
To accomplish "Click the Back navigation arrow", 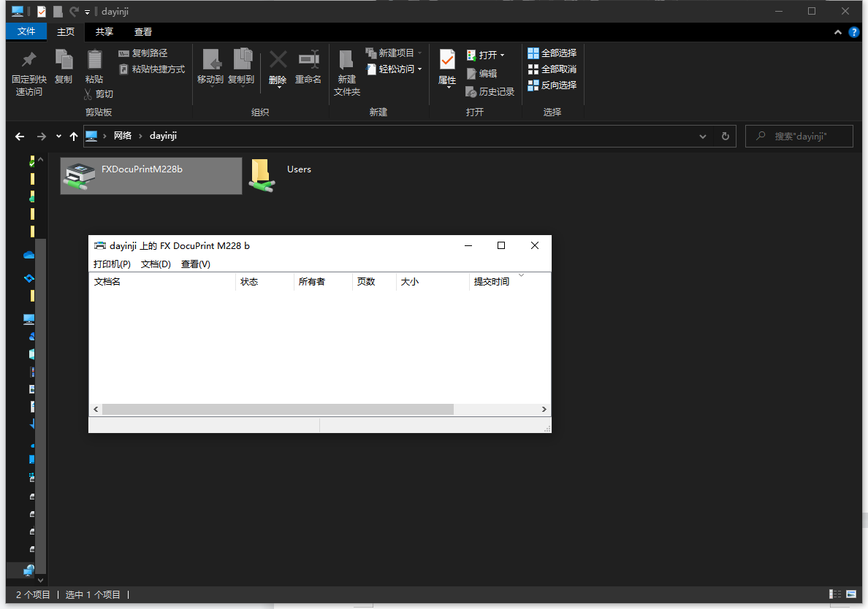I will coord(20,136).
